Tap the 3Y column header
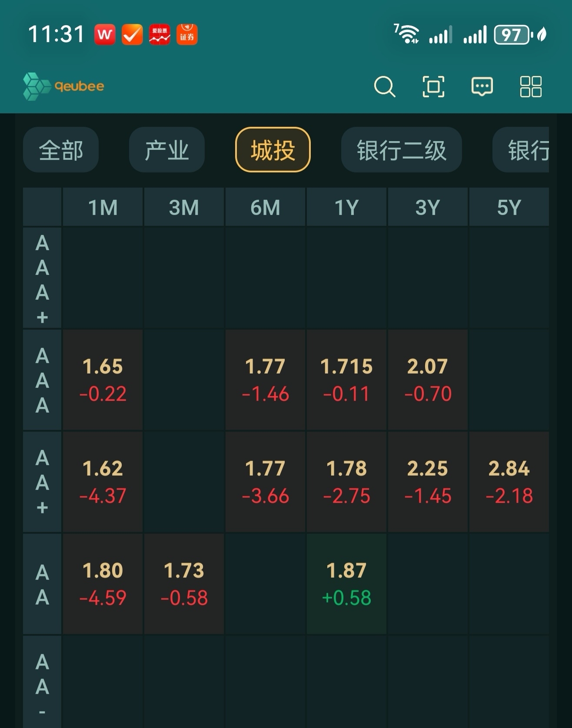572x728 pixels. 428,207
